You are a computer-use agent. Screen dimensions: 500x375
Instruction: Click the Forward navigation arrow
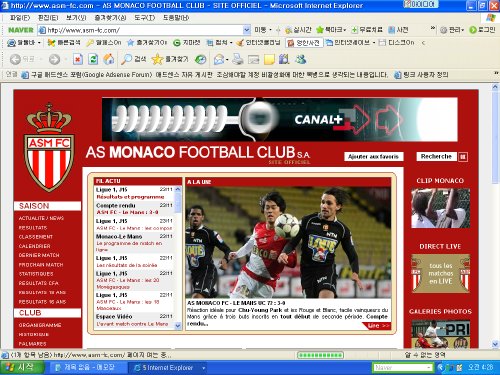54,59
